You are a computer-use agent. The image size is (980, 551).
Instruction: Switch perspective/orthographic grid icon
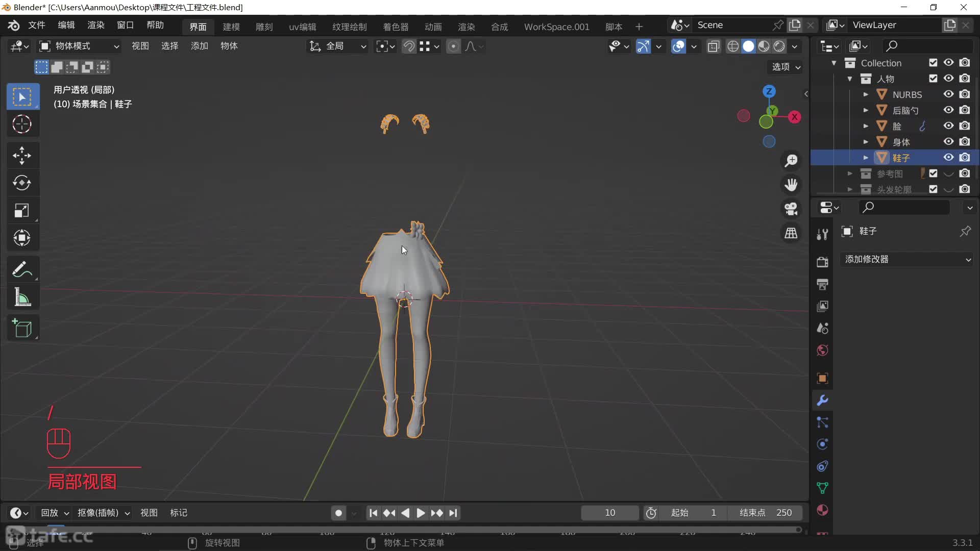coord(791,233)
